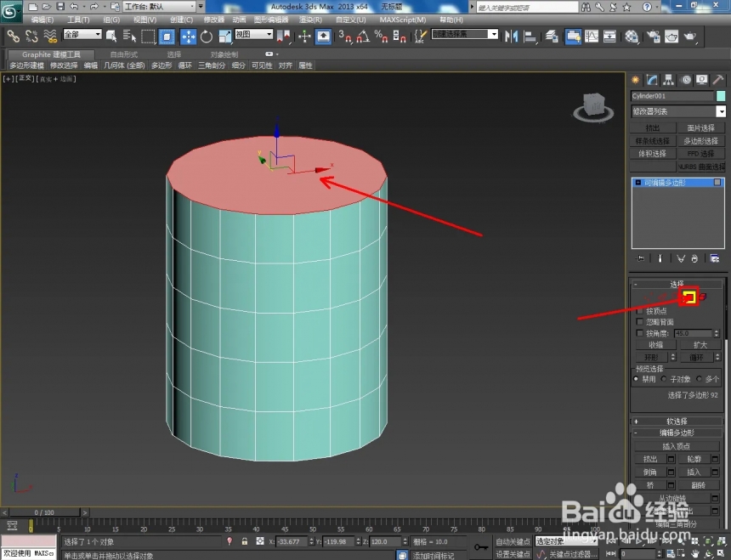
Task: Open the Utilities hammer panel
Action: pos(718,80)
